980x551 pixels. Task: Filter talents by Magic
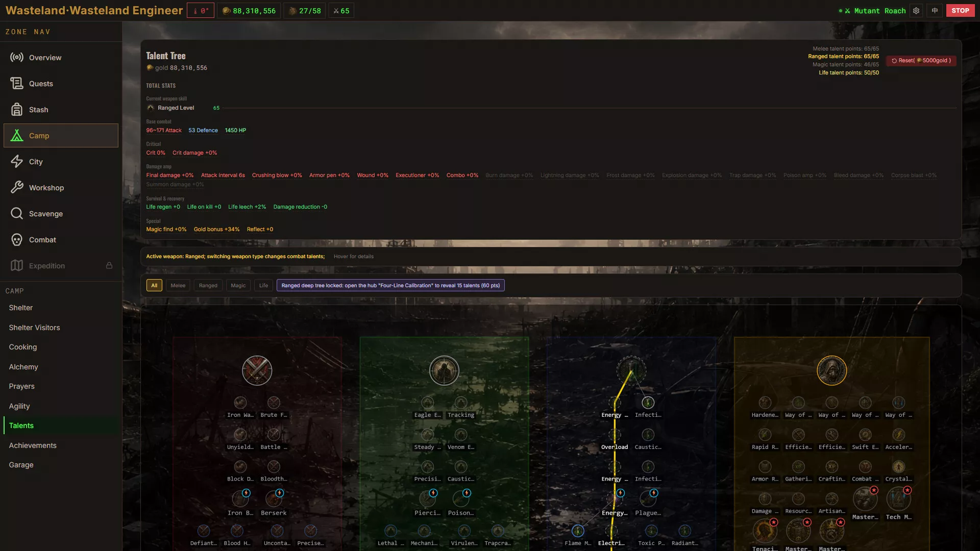pos(238,285)
